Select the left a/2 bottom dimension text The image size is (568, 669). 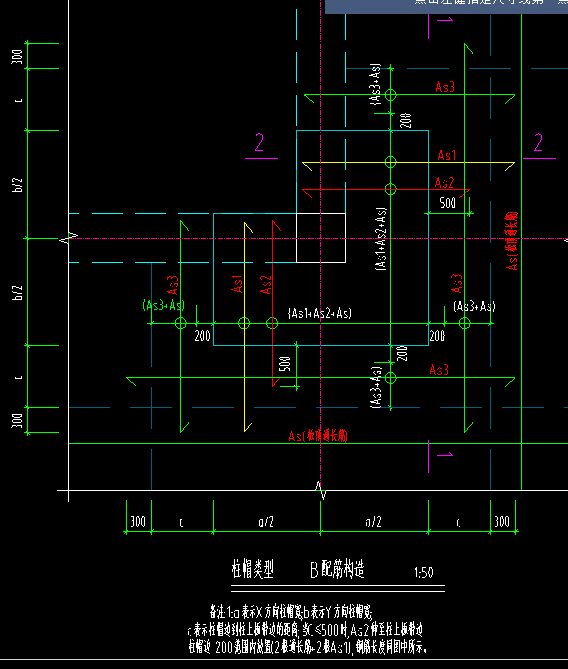(266, 522)
